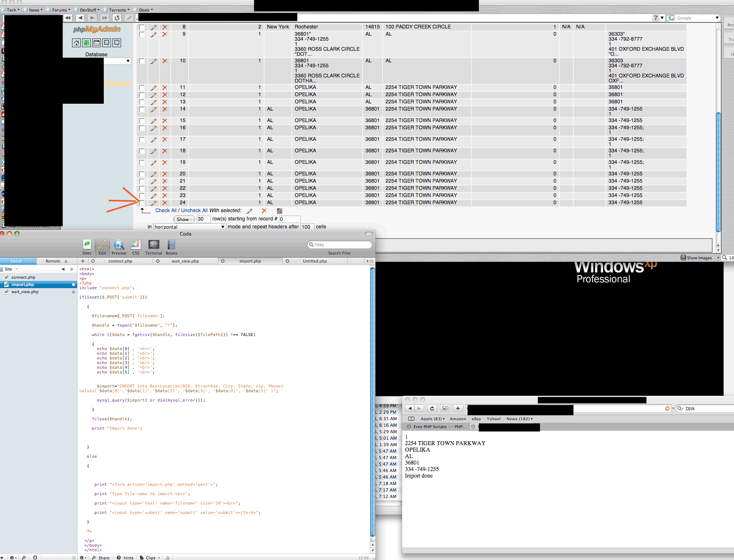This screenshot has width=734, height=560.
Task: Click the Show button in phpMyAdmin
Action: [x=184, y=219]
